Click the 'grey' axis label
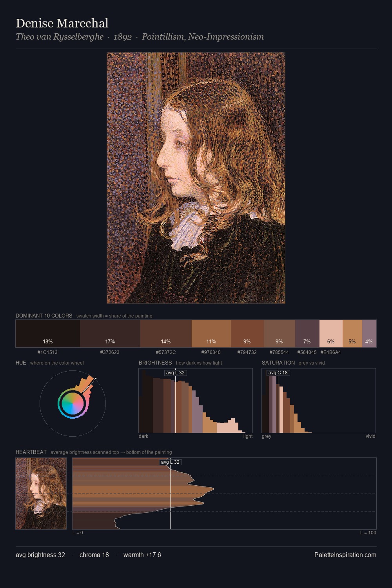The width and height of the screenshot is (392, 588). click(x=267, y=436)
